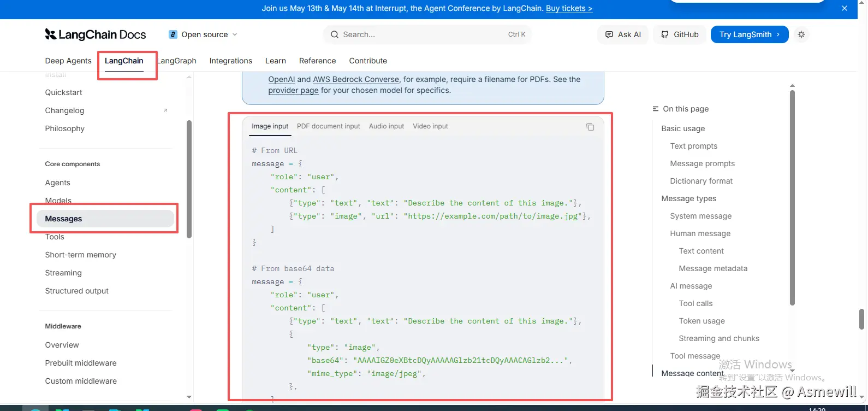Close the Interrupt conference banner

point(845,8)
